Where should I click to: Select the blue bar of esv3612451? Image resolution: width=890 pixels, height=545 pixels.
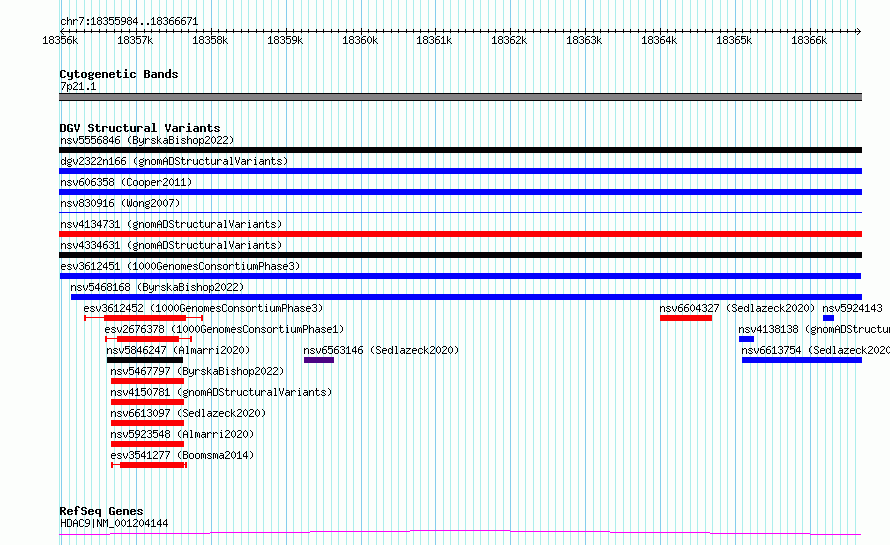pyautogui.click(x=460, y=276)
